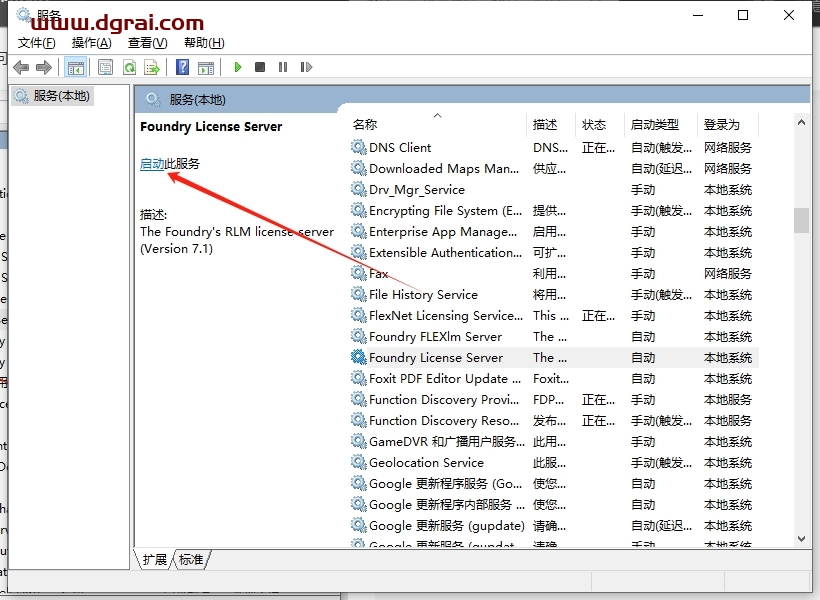Click the scrollbar down arrow
Image resolution: width=820 pixels, height=600 pixels.
click(x=801, y=539)
